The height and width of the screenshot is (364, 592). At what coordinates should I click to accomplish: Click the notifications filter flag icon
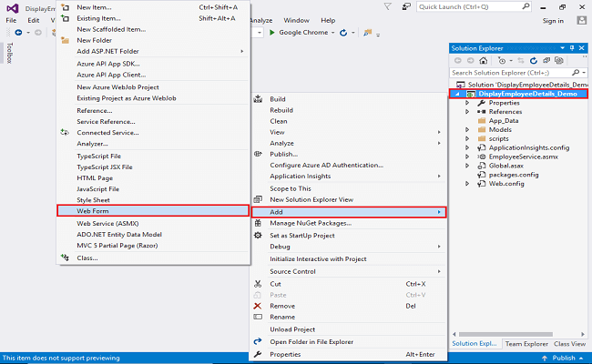pyautogui.click(x=387, y=6)
